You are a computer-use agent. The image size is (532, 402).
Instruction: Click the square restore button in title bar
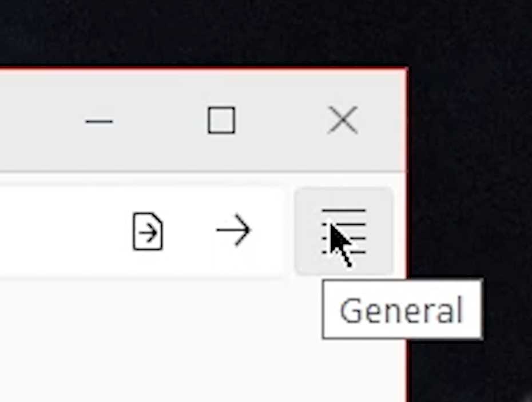click(221, 120)
